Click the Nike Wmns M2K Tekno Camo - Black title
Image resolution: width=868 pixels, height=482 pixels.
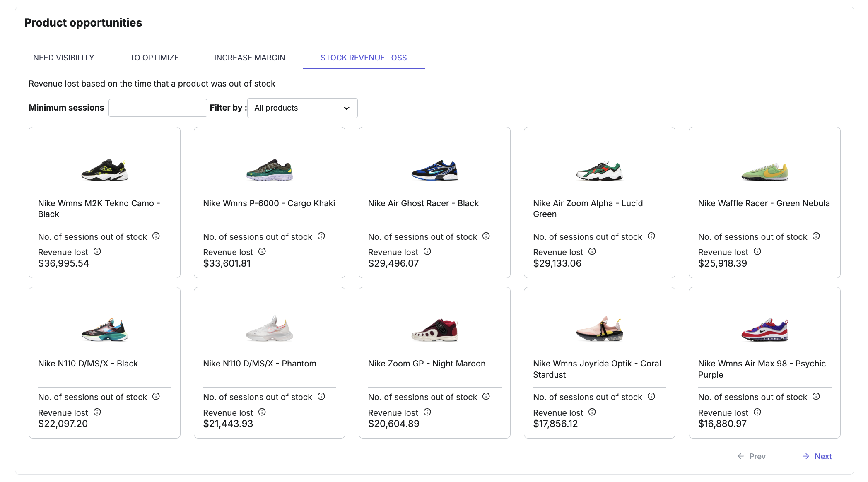point(99,209)
